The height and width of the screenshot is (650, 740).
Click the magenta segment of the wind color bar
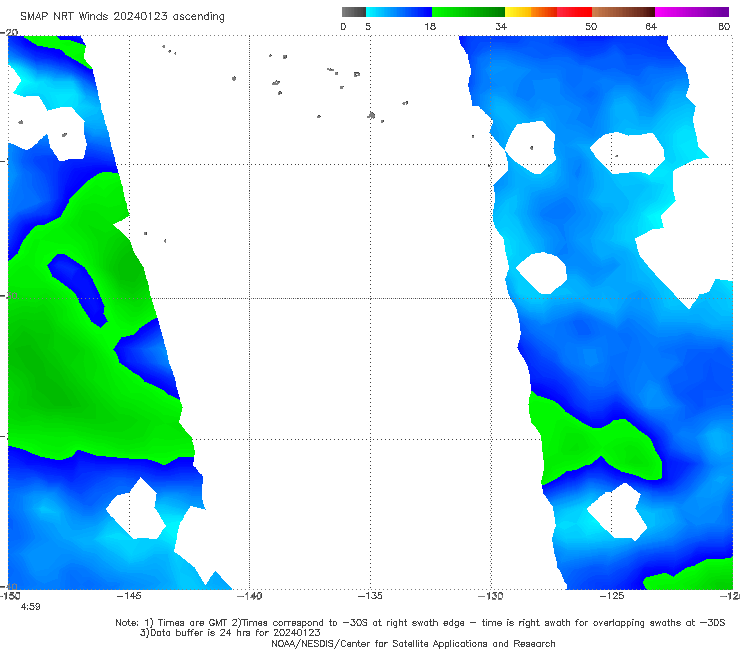click(x=692, y=12)
